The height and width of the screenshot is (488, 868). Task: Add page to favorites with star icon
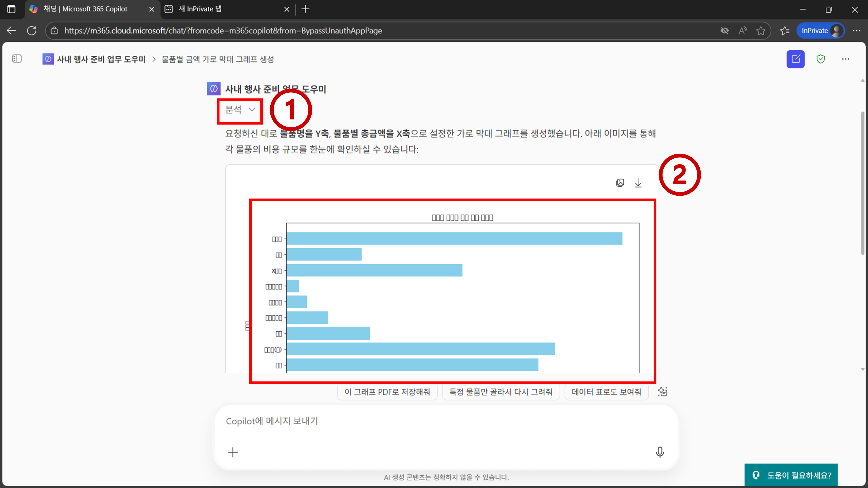pyautogui.click(x=761, y=31)
